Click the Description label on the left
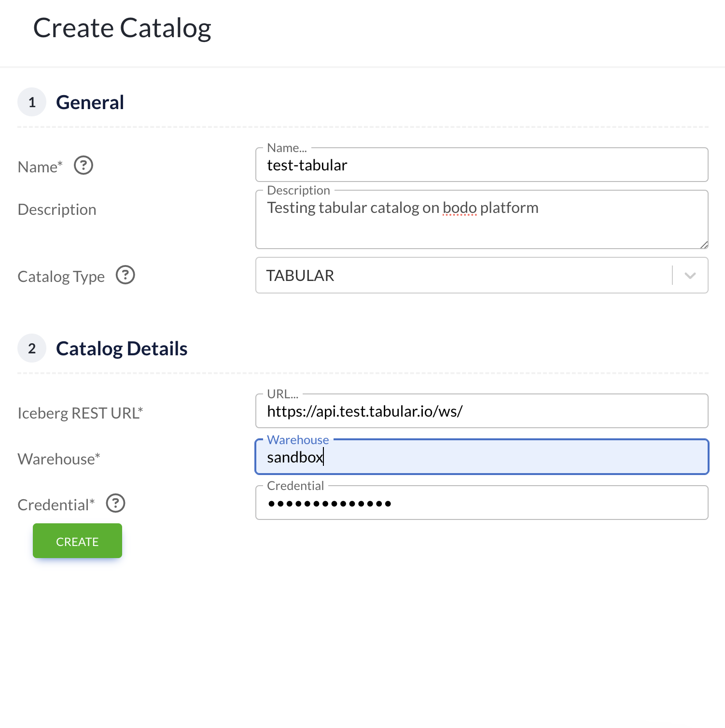Viewport: 725px width, 728px height. 57,210
